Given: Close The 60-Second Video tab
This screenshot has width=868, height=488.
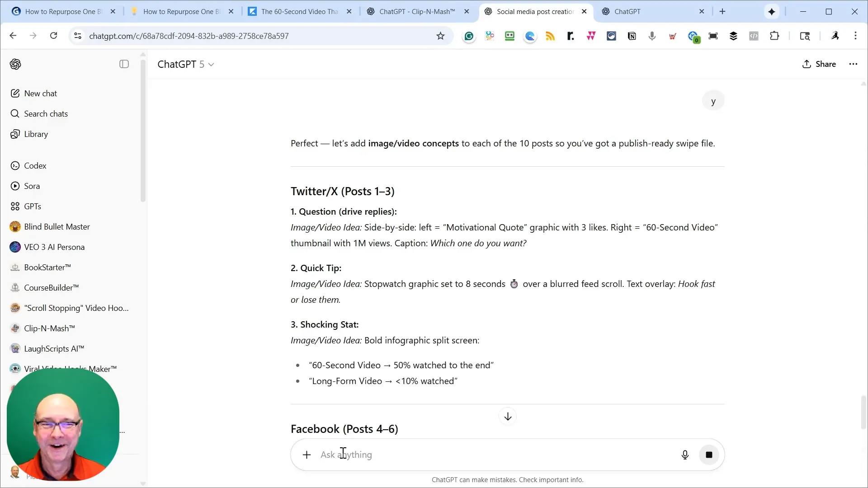Looking at the screenshot, I should coord(349,12).
